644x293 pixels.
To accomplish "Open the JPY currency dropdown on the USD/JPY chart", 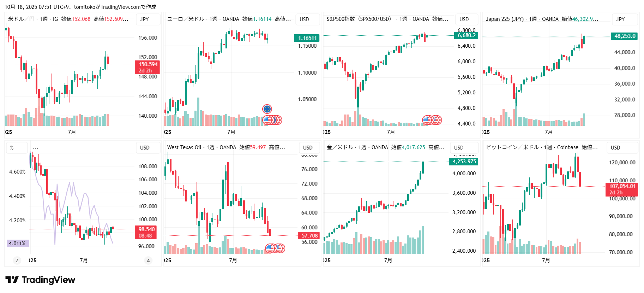I will 144,19.
